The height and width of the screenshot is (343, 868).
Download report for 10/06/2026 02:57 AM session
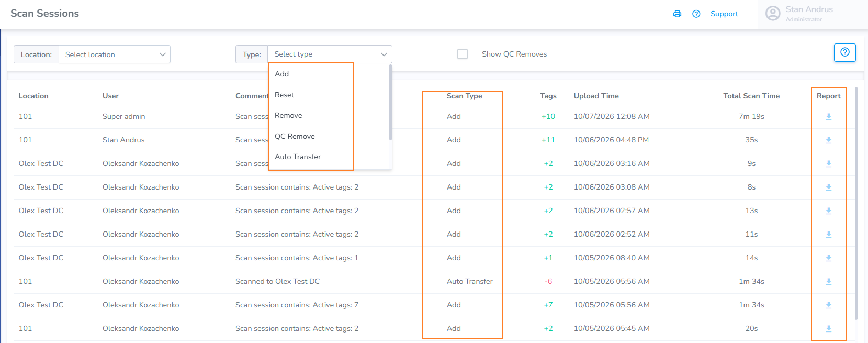(829, 211)
